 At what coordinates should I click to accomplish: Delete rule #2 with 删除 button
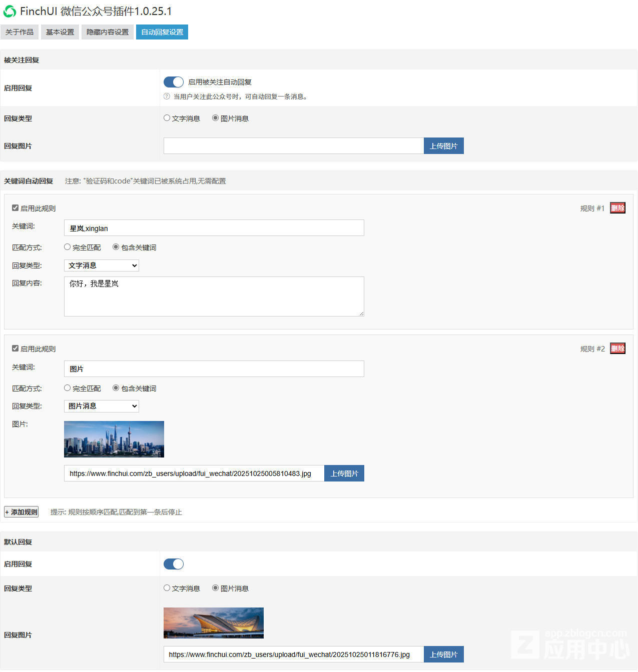(x=617, y=348)
